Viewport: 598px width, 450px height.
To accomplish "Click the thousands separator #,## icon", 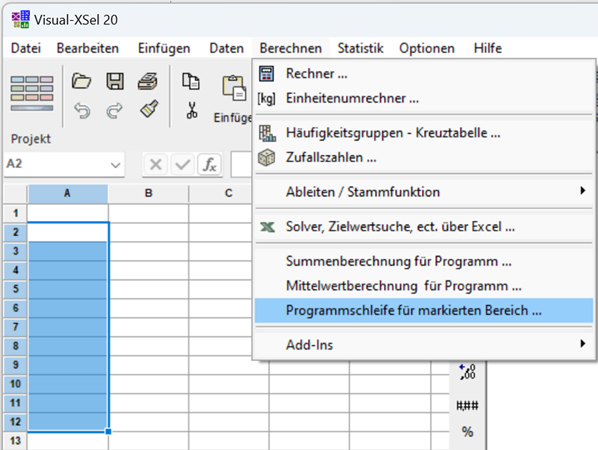I will [467, 405].
